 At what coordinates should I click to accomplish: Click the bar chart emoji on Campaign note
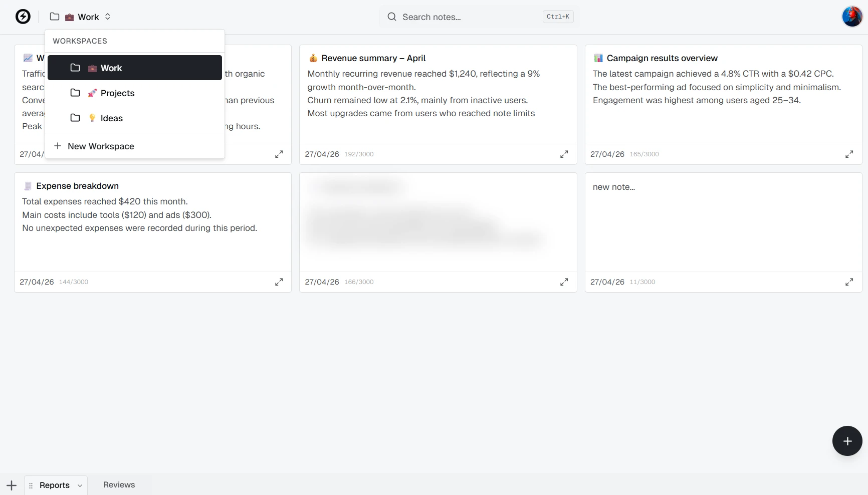tap(598, 58)
